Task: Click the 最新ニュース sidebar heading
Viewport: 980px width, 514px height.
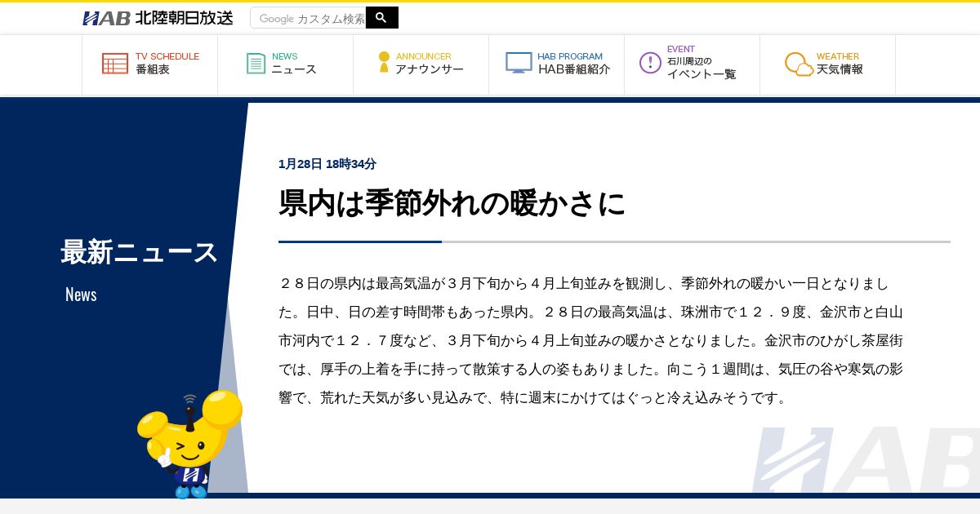Action: tap(140, 252)
